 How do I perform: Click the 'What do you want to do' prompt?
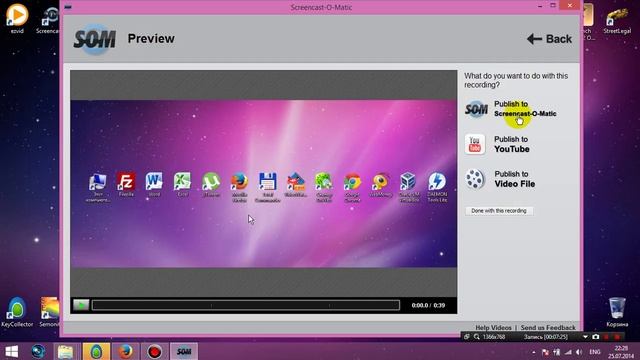click(x=516, y=80)
